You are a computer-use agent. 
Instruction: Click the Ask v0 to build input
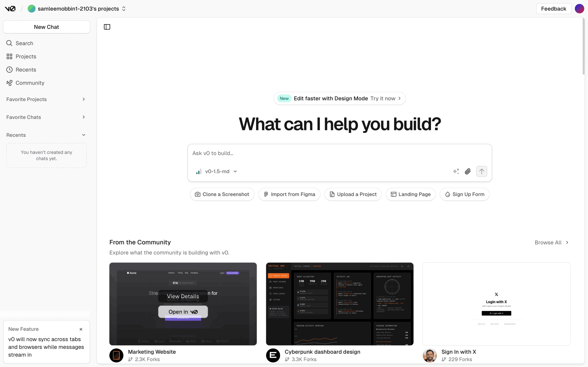coord(339,153)
